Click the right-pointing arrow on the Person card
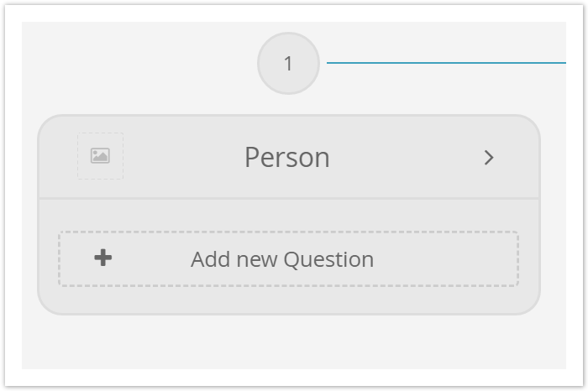This screenshot has width=588, height=391. [489, 158]
